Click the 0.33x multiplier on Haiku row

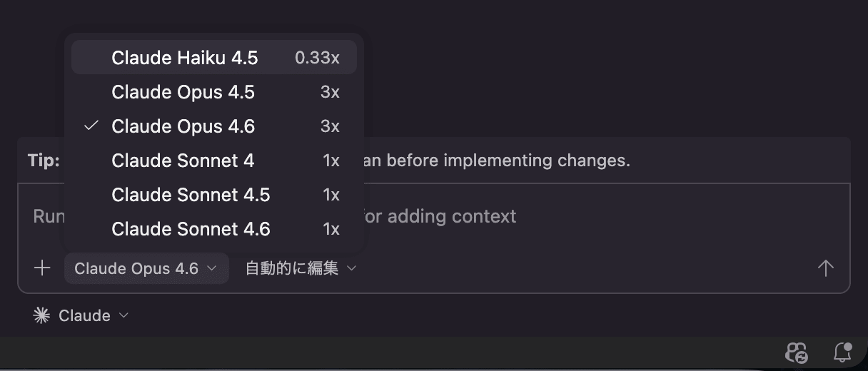pos(317,58)
